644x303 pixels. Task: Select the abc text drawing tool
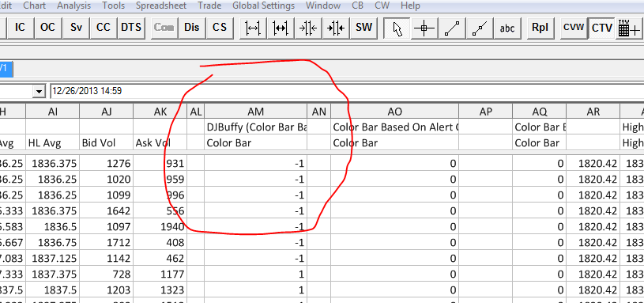507,28
